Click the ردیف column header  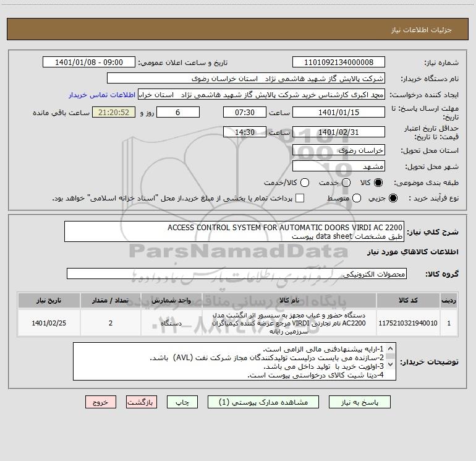449,300
